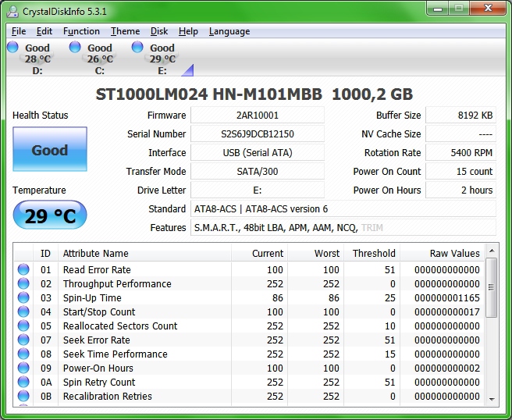Open the Help menu
Image resolution: width=512 pixels, height=420 pixels.
click(188, 31)
